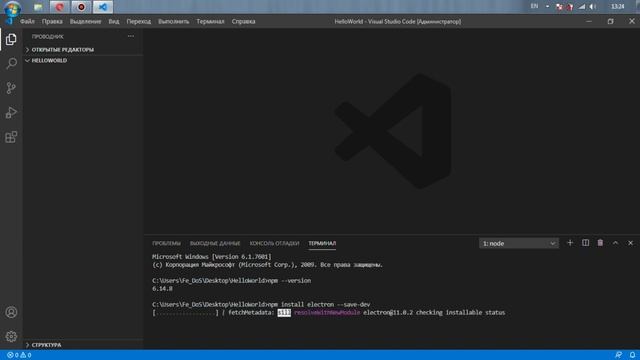Open the Manage gear icon
Screen dimensions: 640x360
pyautogui.click(x=11, y=336)
